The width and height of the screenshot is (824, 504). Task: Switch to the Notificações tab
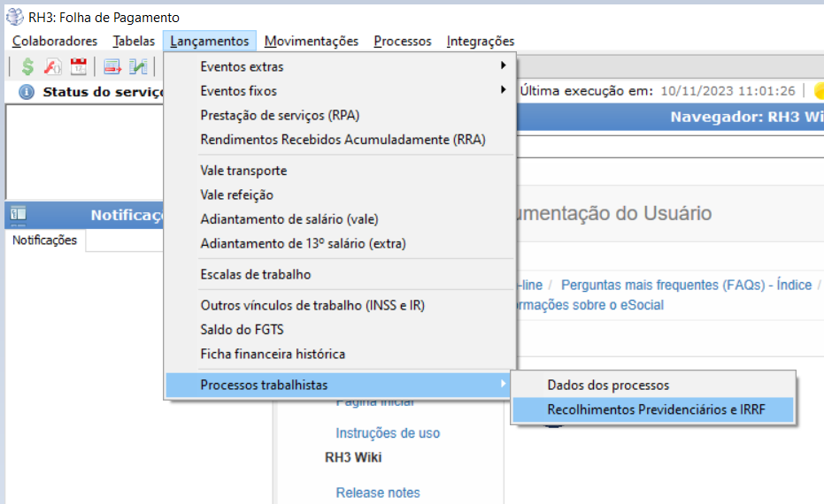pyautogui.click(x=44, y=241)
